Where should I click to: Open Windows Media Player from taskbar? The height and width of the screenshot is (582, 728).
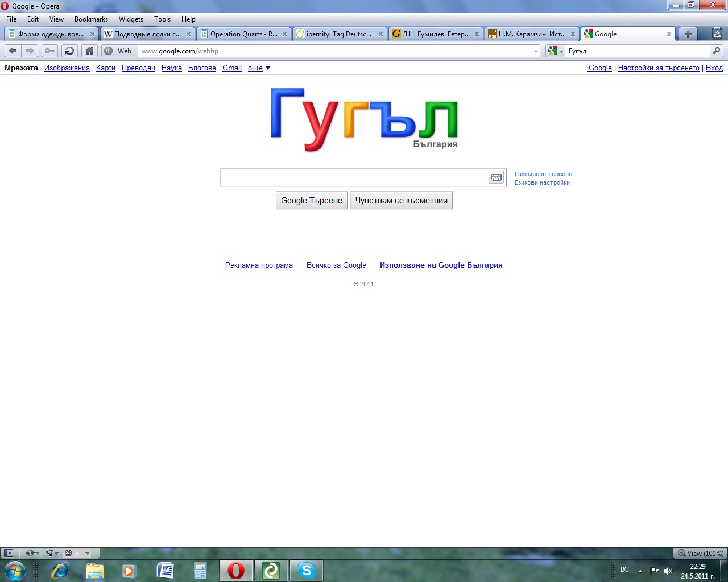[x=130, y=571]
